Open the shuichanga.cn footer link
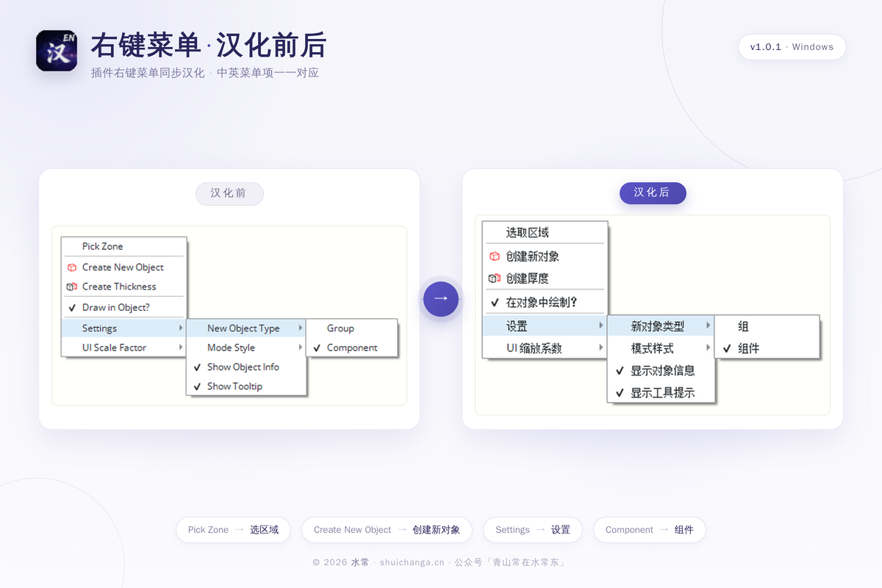The height and width of the screenshot is (588, 882). coord(412,562)
